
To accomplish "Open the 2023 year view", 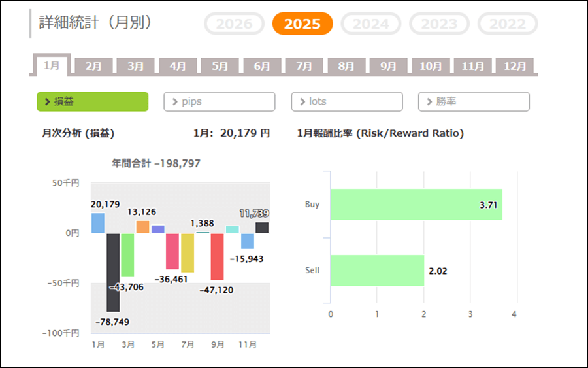I will (x=439, y=24).
